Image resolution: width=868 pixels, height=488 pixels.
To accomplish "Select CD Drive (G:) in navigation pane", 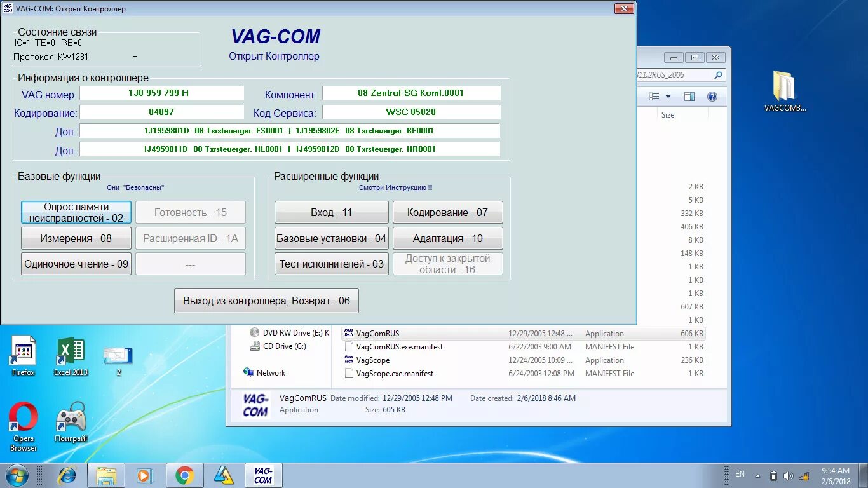I will coord(278,346).
